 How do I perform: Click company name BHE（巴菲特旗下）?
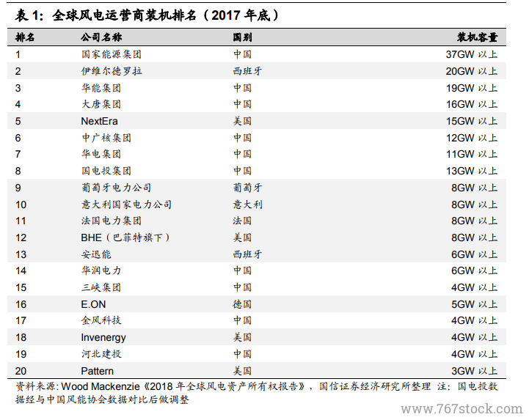[125, 237]
